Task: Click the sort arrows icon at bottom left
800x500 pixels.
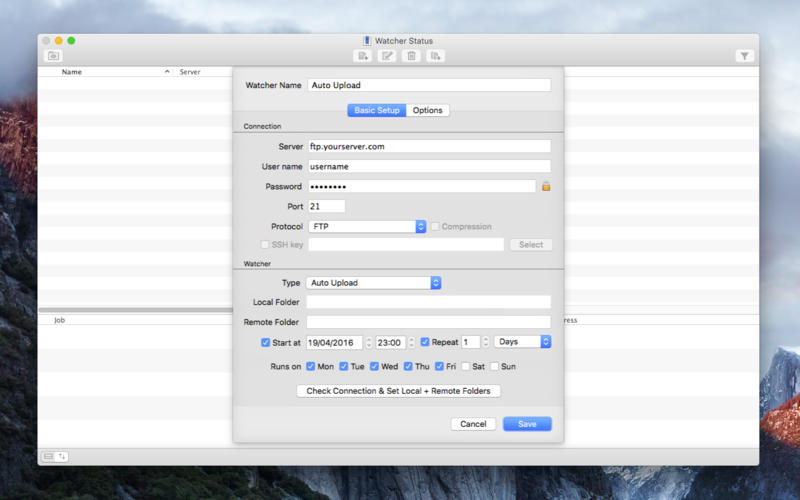Action: 62,456
